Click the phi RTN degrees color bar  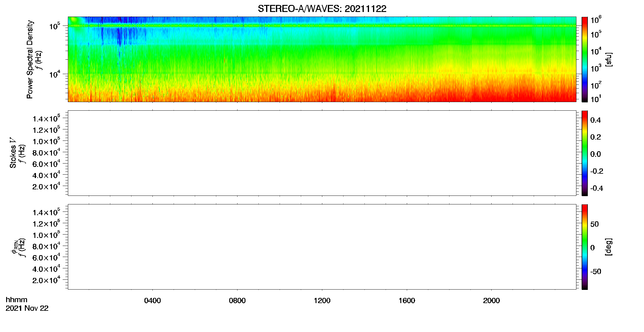coord(584,247)
